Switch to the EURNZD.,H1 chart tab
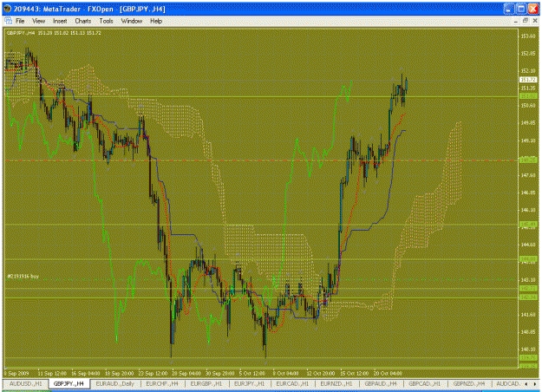 click(336, 383)
